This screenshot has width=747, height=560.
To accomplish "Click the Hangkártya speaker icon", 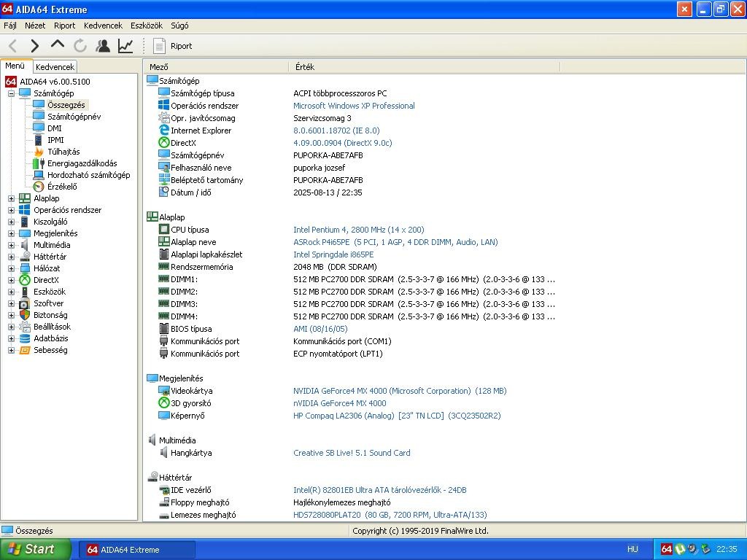I will (x=163, y=452).
